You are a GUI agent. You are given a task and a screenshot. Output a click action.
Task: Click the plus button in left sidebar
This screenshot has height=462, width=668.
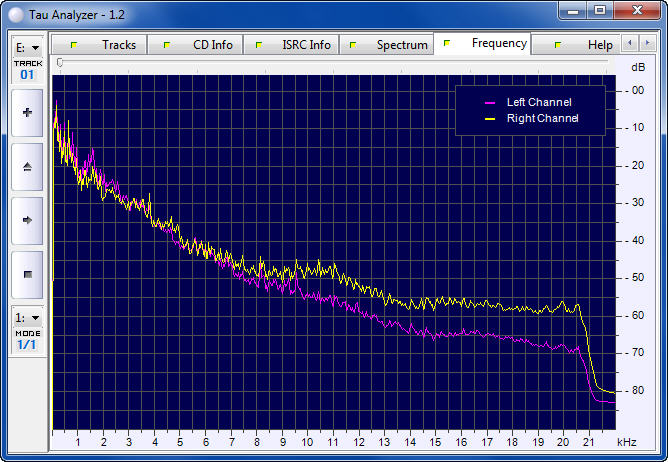tap(27, 113)
